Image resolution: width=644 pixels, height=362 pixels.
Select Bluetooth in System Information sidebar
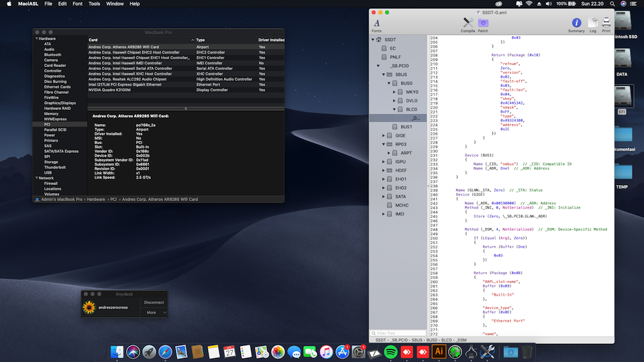tap(52, 54)
